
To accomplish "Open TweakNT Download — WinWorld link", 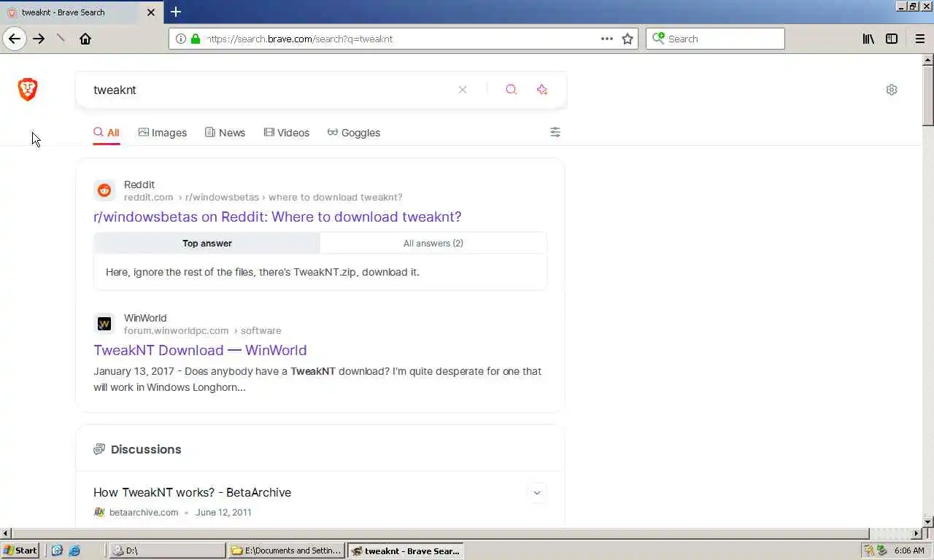I will pyautogui.click(x=200, y=350).
